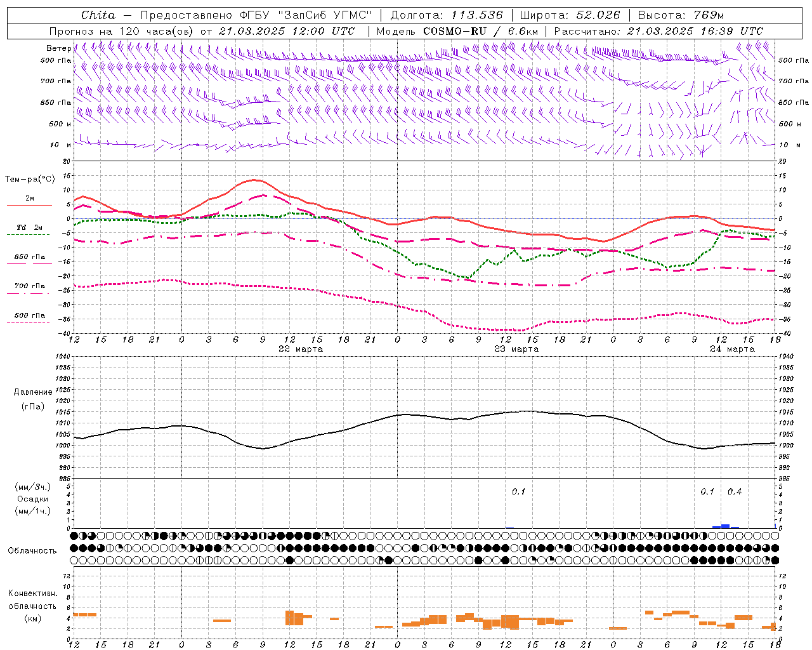Click the "(мм/3ч.)" precipitation unit label
Viewport: 812px width, 650px height.
[x=33, y=487]
